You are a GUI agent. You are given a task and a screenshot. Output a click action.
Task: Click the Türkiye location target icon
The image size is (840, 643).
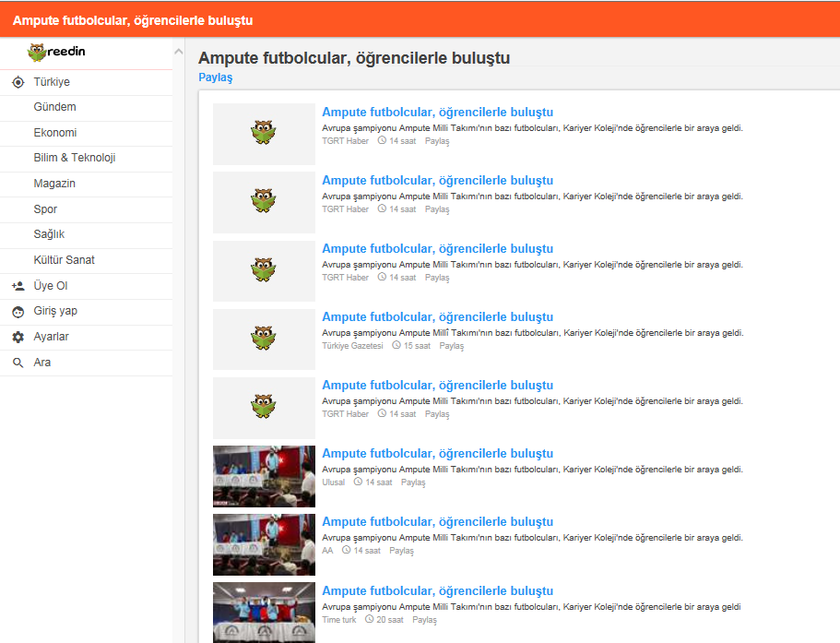coord(18,82)
